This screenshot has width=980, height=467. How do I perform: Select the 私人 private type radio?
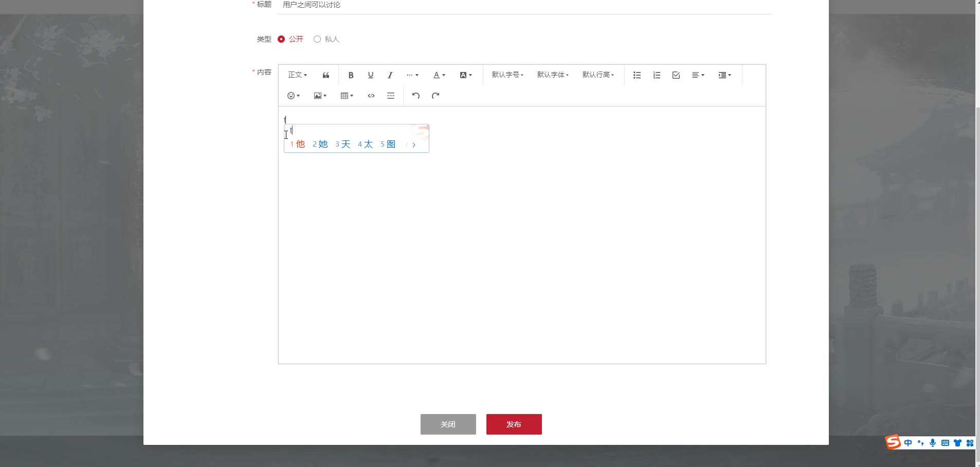326,39
